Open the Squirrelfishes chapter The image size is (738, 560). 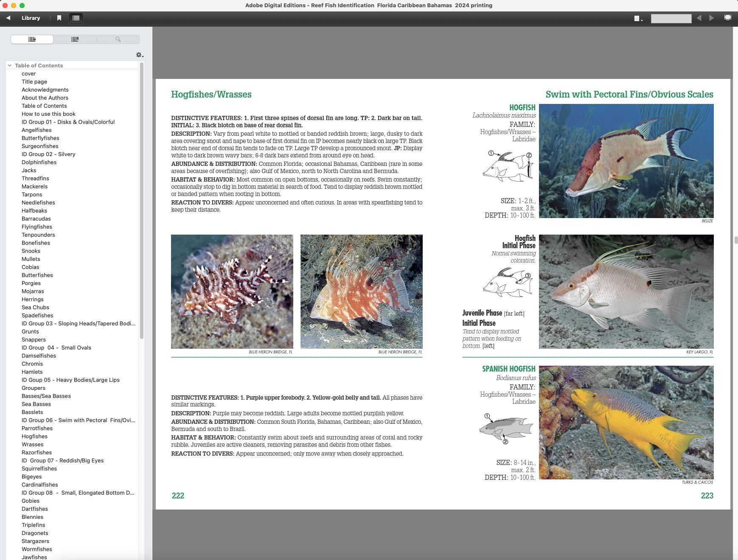pos(39,468)
